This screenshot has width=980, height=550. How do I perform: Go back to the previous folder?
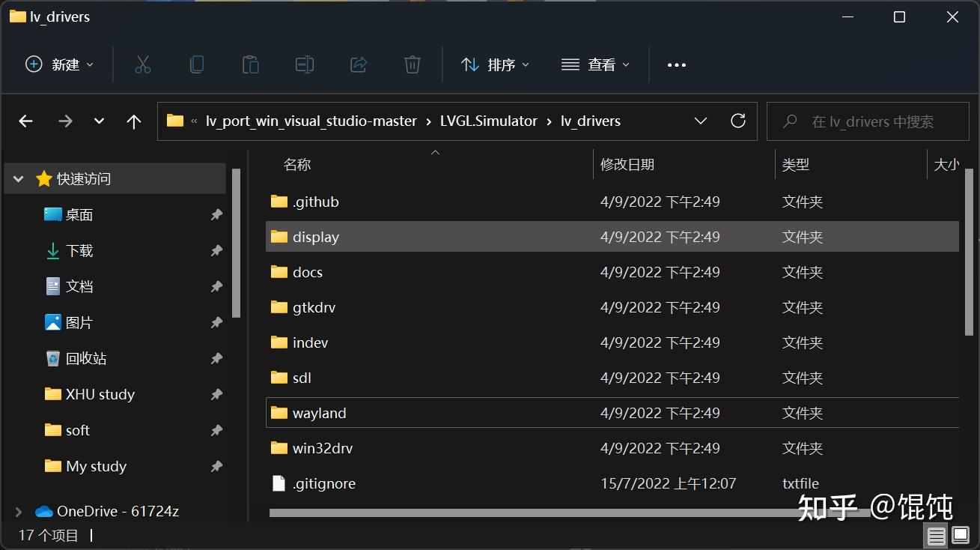(25, 121)
